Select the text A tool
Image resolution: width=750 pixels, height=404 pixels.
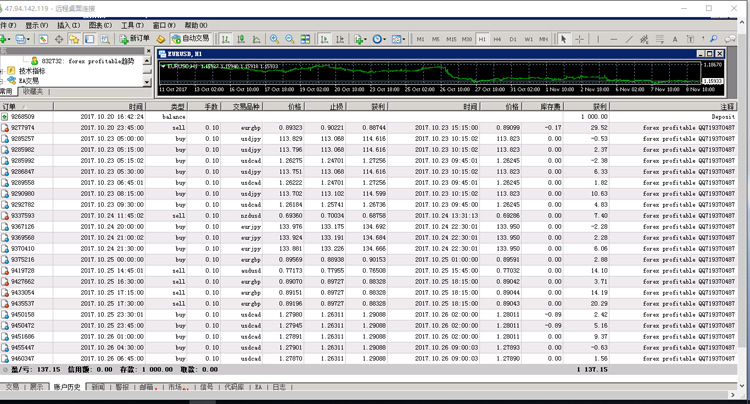[x=675, y=39]
